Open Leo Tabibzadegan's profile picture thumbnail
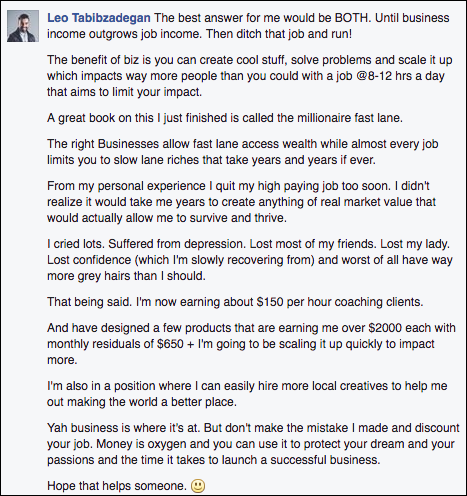The height and width of the screenshot is (496, 467). point(23,26)
